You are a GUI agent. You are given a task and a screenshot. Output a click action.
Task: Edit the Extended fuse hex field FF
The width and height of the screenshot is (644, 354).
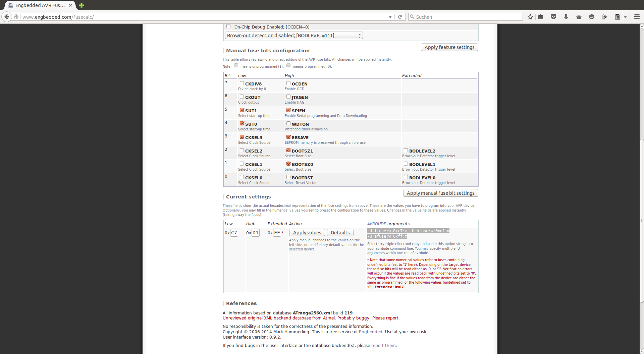(277, 233)
